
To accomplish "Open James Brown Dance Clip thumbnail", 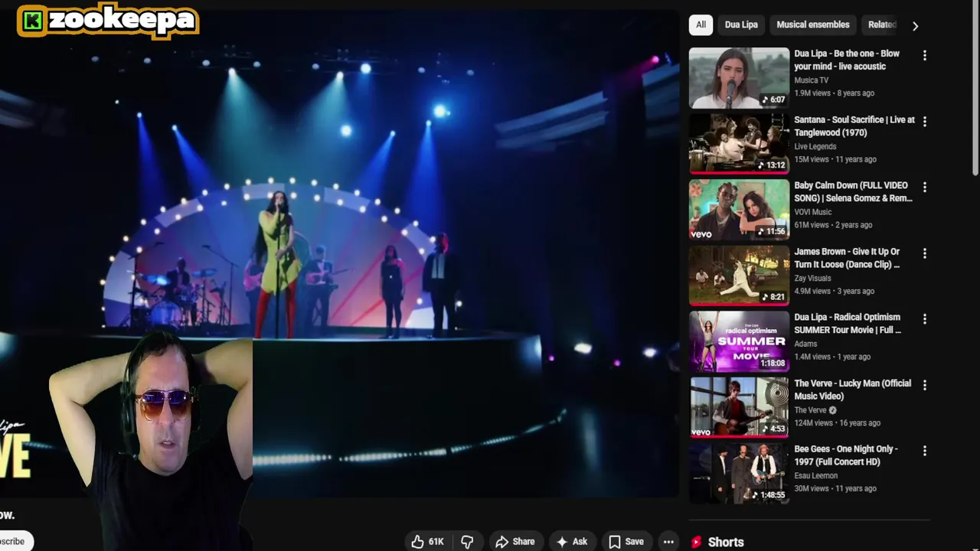I will pos(739,275).
